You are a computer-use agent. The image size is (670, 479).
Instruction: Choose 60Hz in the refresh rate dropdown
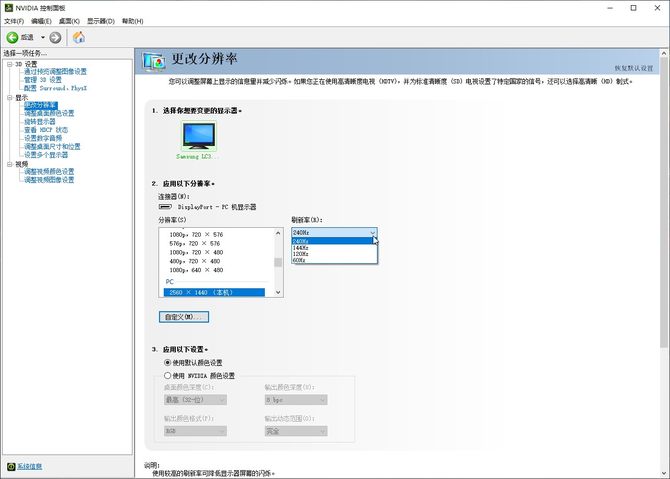click(300, 260)
